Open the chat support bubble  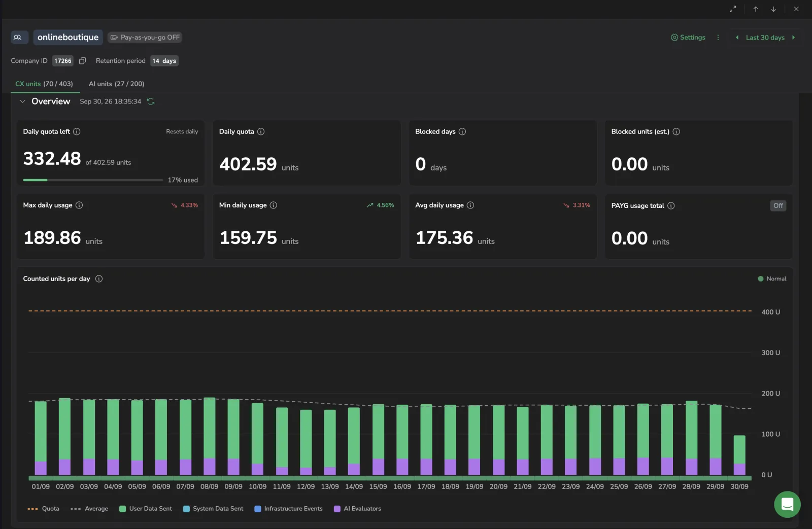787,504
